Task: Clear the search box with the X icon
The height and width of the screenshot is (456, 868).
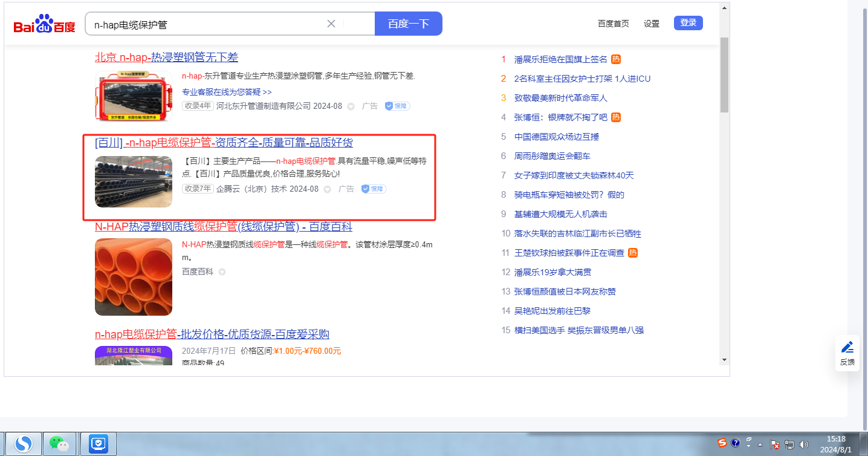Action: pyautogui.click(x=331, y=24)
